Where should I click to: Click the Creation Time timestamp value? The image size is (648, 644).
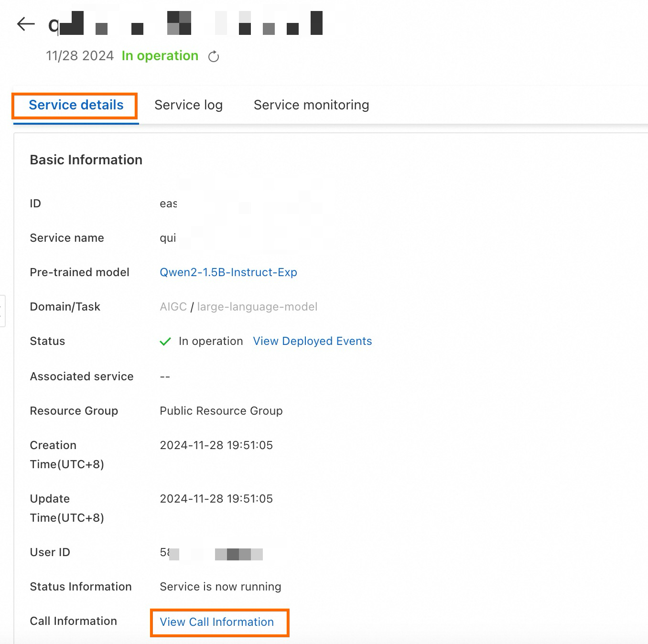pyautogui.click(x=216, y=445)
